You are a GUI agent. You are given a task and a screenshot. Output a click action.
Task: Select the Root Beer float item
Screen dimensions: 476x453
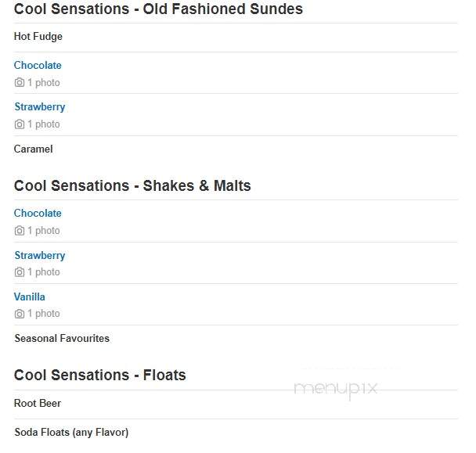coord(38,403)
